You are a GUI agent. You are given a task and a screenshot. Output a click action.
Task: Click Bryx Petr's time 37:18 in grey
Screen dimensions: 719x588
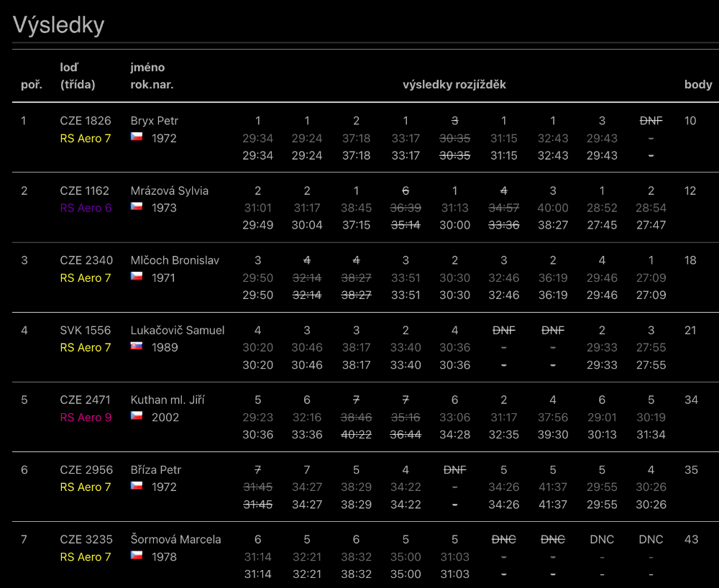pos(357,139)
